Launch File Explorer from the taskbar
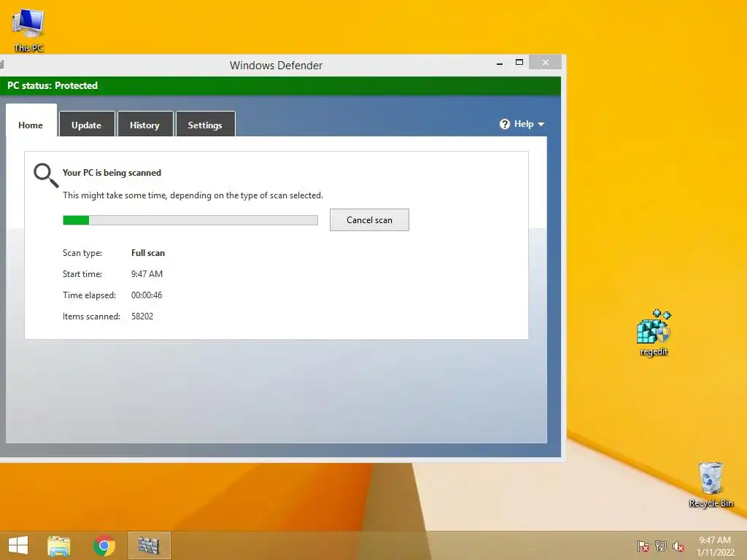Viewport: 747px width, 560px height. pyautogui.click(x=58, y=545)
